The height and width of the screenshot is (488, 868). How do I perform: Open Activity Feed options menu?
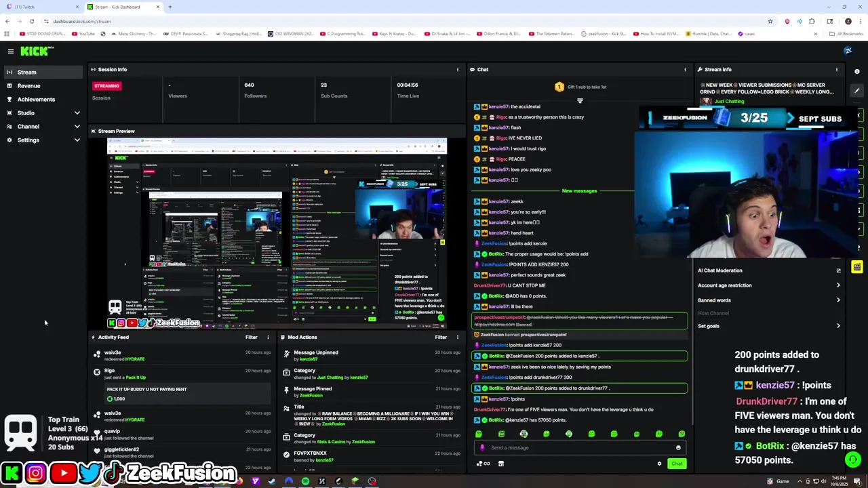[x=267, y=337]
